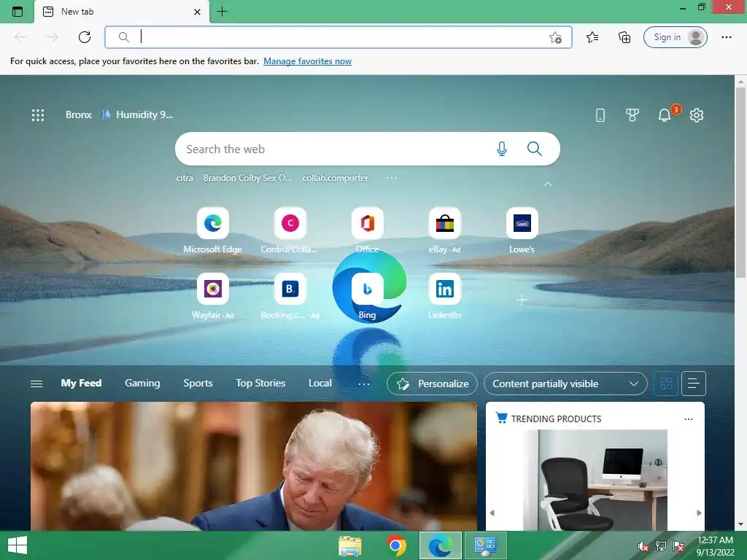Switch feed to list view layout
Screen dimensions: 747x560
pos(694,384)
